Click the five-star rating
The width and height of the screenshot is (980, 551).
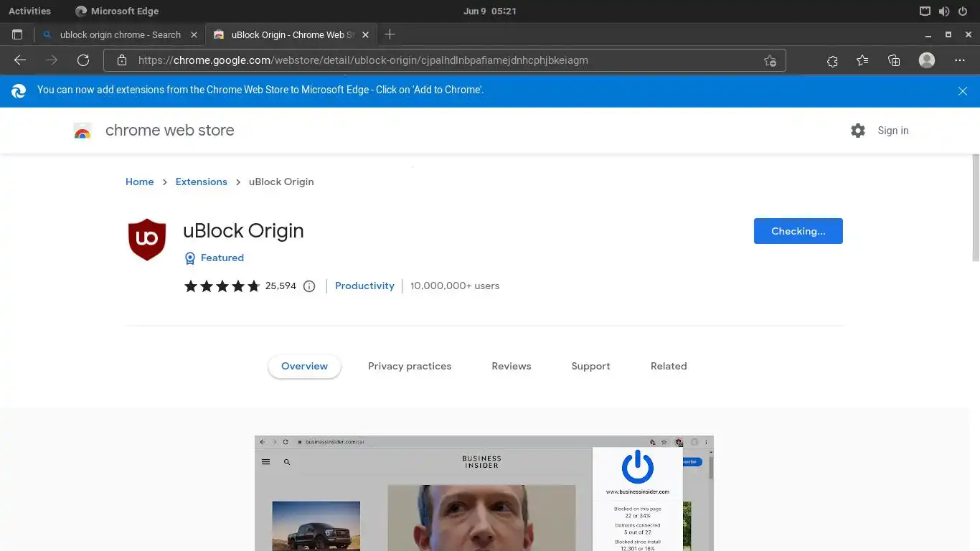click(222, 286)
